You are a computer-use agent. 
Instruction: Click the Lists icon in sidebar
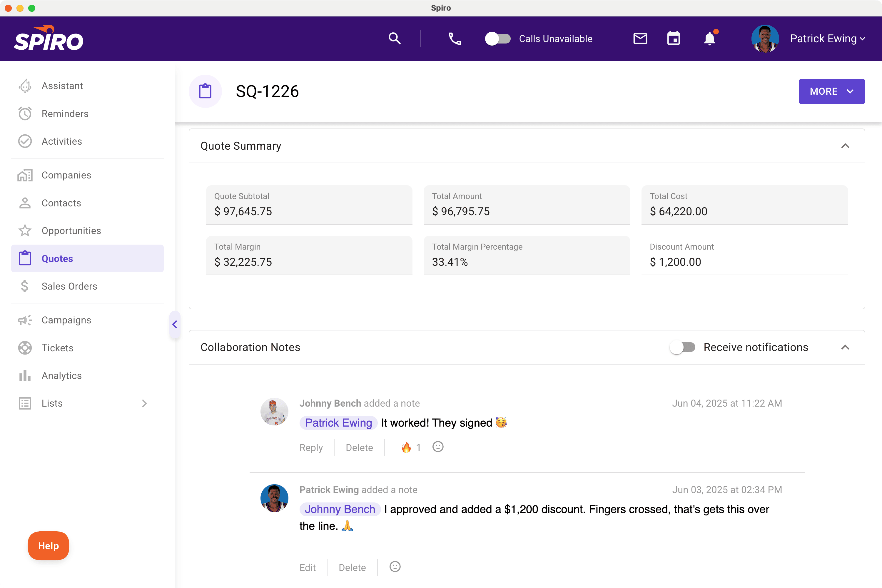[x=25, y=403]
